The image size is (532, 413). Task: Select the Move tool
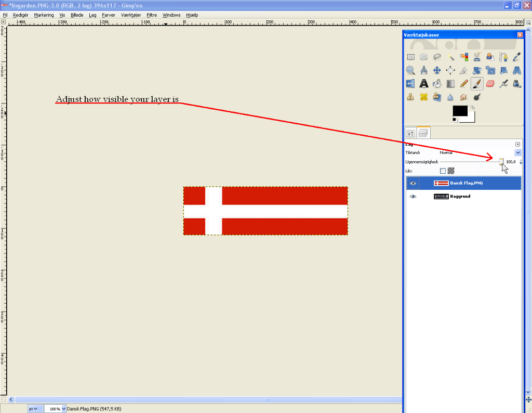(437, 70)
